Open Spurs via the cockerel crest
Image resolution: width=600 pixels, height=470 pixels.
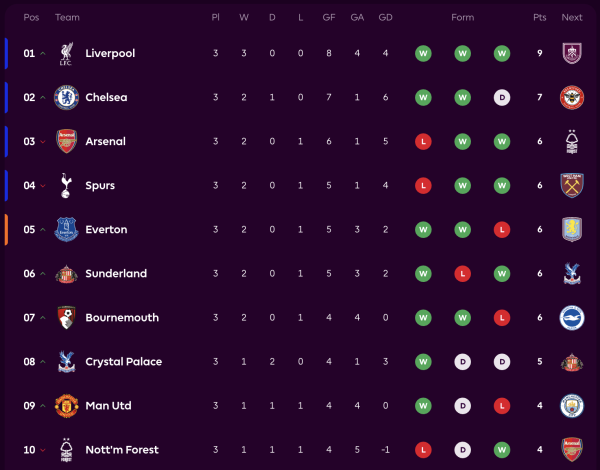66,185
